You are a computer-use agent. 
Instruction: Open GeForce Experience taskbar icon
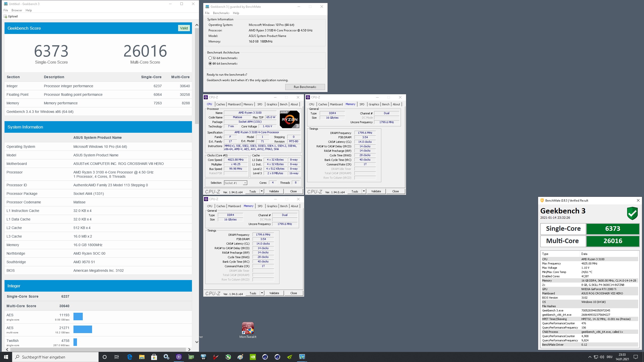pyautogui.click(x=290, y=357)
